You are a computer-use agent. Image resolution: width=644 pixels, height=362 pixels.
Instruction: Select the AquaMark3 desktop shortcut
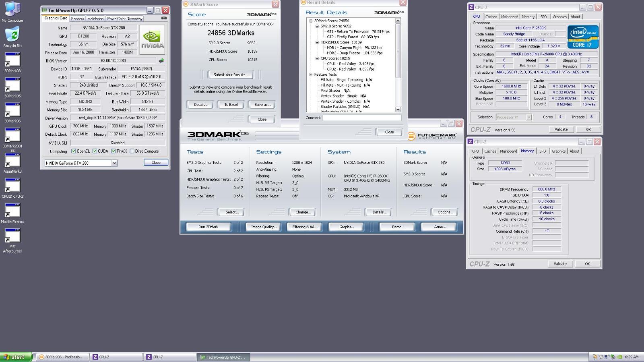(x=12, y=163)
